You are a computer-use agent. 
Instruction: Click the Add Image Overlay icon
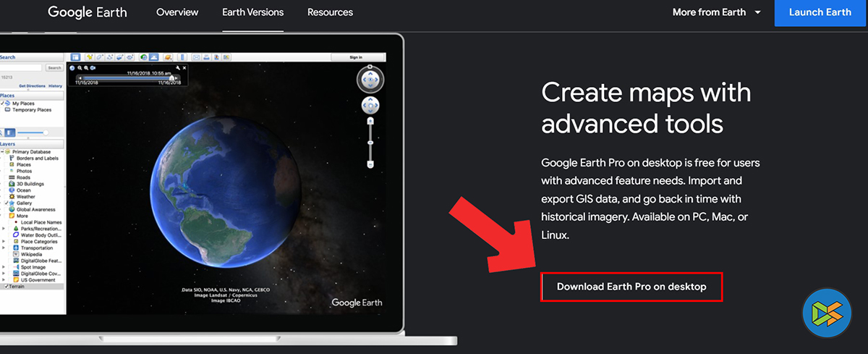click(x=119, y=57)
